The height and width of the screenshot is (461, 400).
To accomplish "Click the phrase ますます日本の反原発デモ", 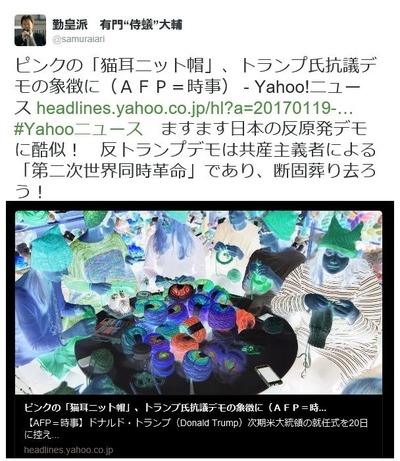I will coord(264,129).
